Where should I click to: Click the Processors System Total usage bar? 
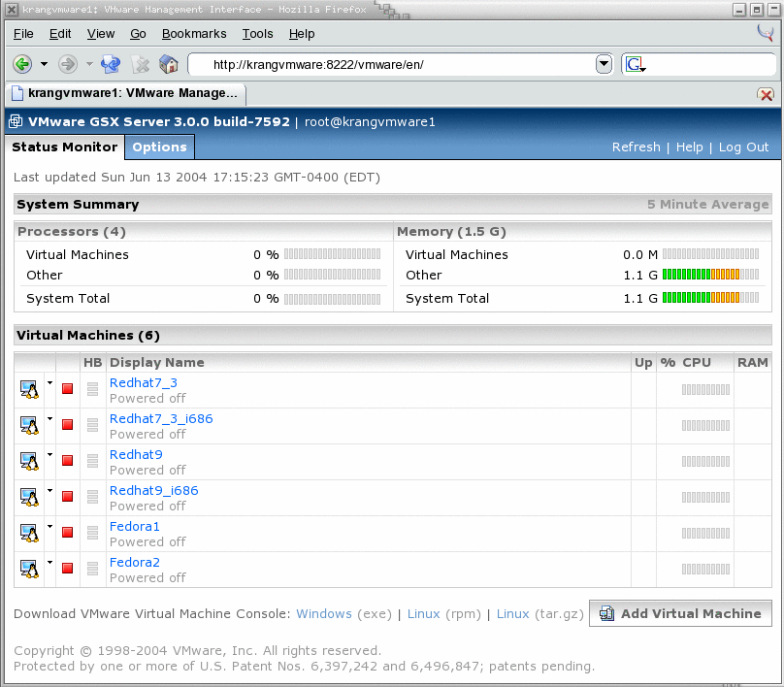click(x=332, y=299)
